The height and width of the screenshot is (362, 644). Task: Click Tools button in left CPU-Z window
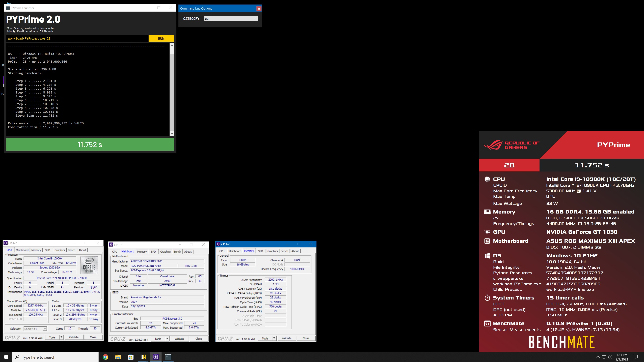coord(52,337)
